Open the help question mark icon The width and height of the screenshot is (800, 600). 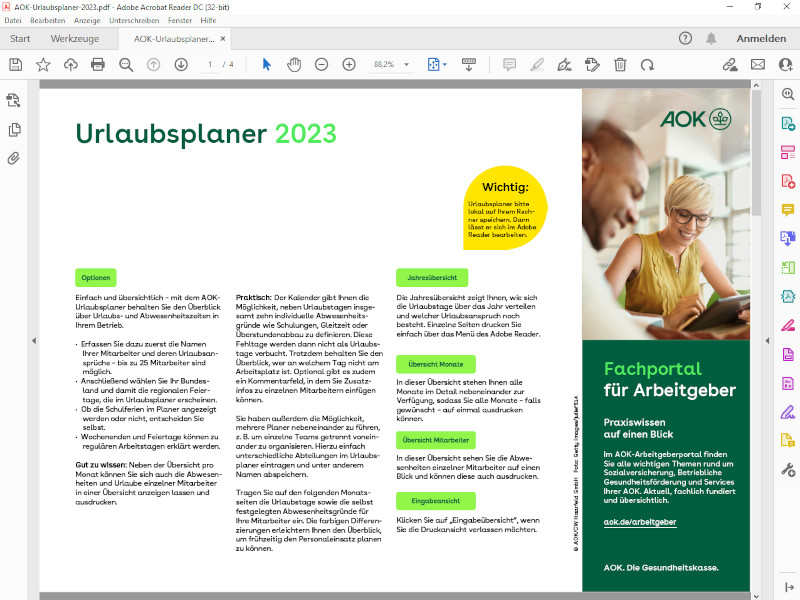click(x=685, y=38)
